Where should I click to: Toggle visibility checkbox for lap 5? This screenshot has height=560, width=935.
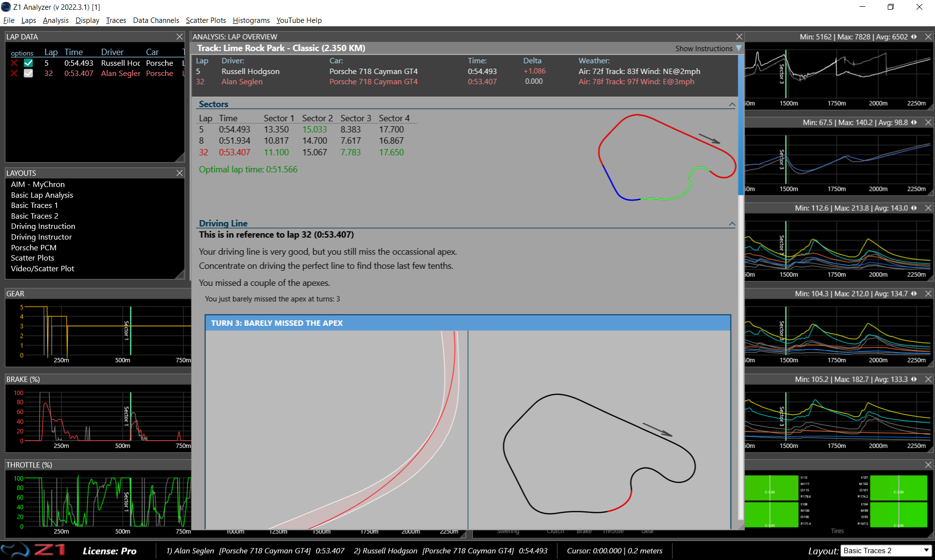(28, 63)
